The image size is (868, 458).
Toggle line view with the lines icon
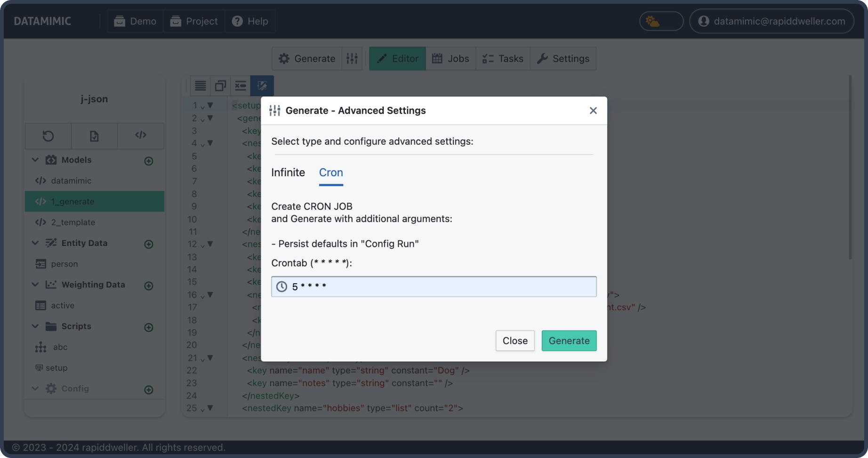point(200,85)
